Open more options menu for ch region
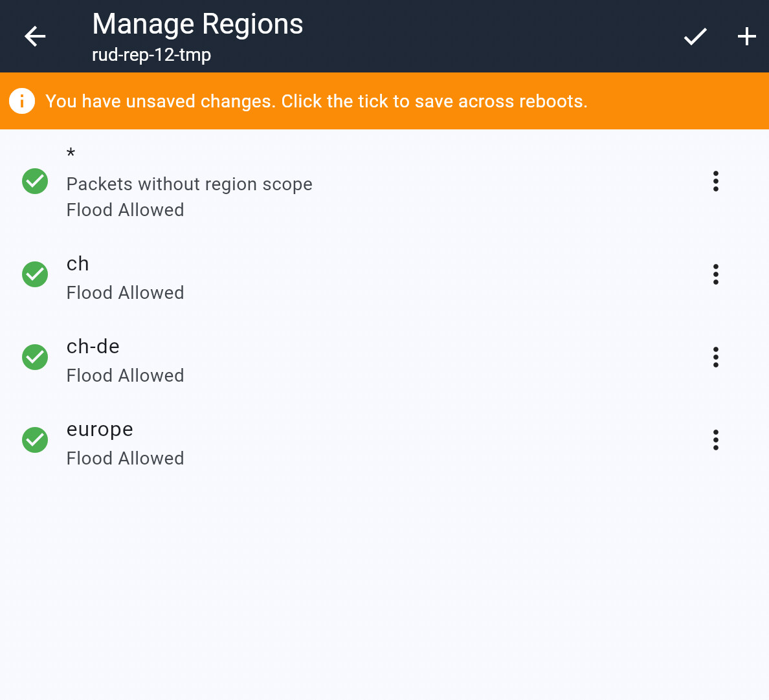769x700 pixels. tap(715, 274)
